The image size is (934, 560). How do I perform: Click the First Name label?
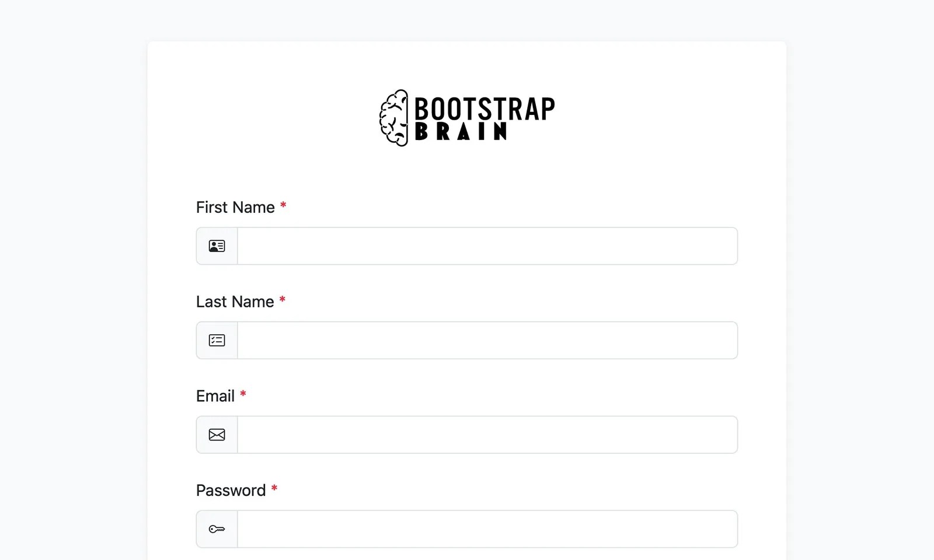235,207
